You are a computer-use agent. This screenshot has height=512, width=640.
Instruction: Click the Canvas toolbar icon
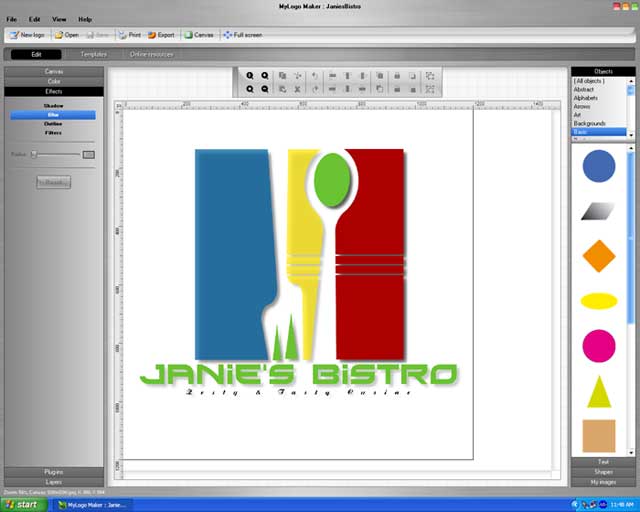[198, 34]
